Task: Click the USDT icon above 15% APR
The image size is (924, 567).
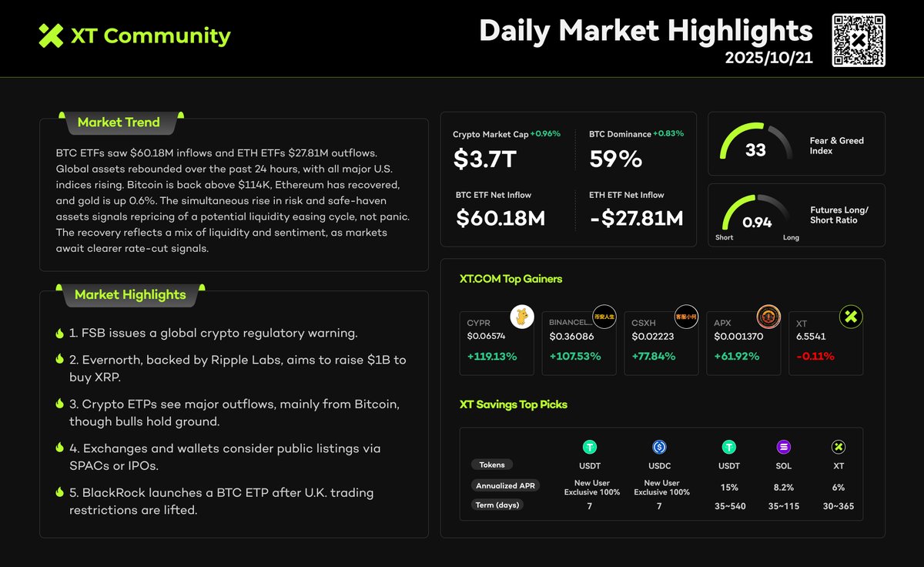Action: tap(728, 447)
